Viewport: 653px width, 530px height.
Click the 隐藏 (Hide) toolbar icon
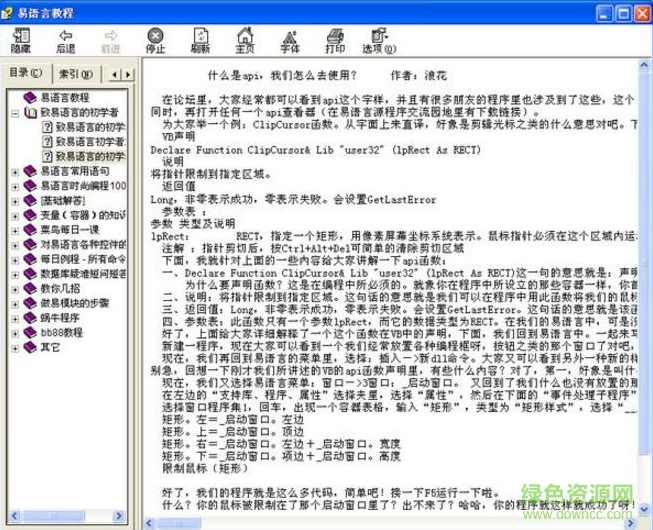click(20, 41)
